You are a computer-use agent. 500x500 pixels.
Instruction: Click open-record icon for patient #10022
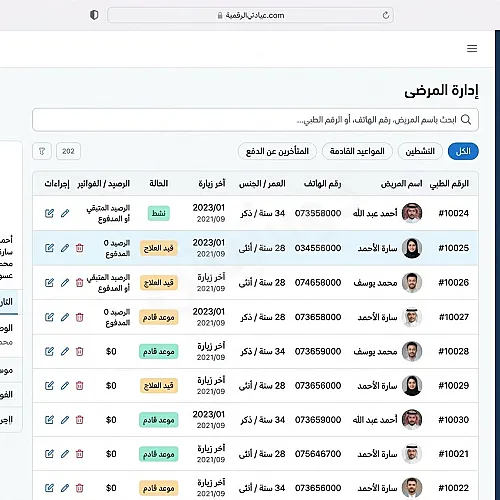[x=49, y=488]
